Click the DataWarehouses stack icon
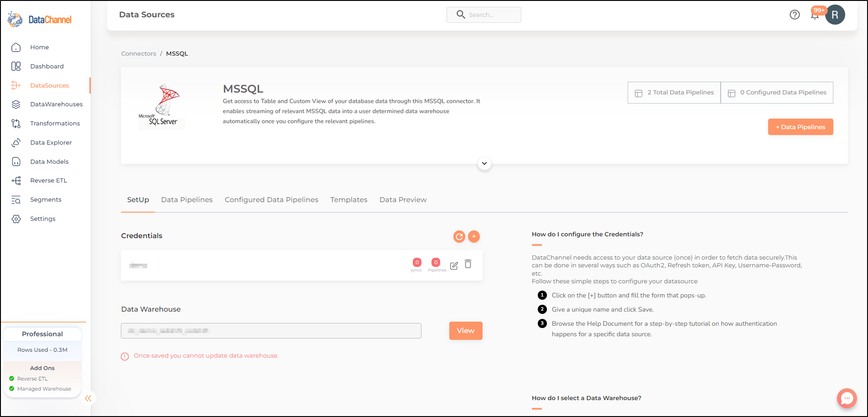This screenshot has width=868, height=417. (16, 104)
